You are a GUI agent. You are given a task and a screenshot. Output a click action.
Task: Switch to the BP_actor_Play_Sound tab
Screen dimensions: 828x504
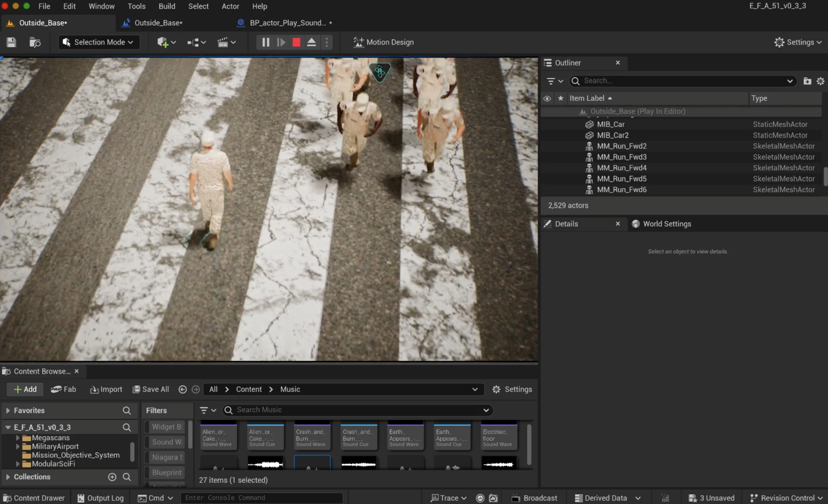tap(288, 23)
